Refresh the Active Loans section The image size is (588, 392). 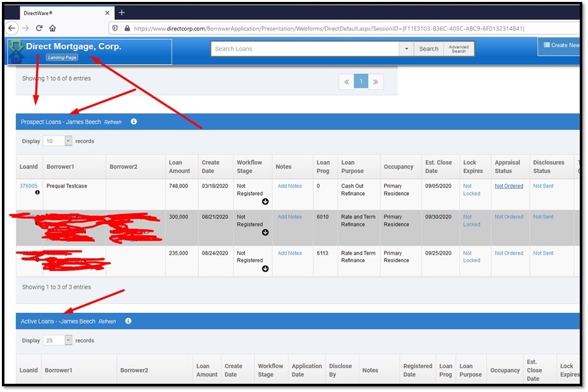[x=107, y=322]
